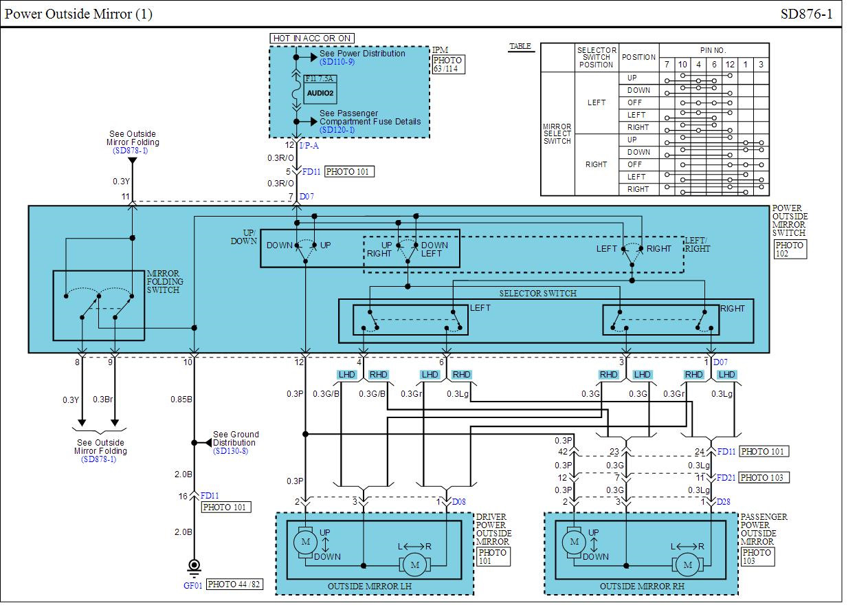Click the LEFT selector switch box
Image resolution: width=868 pixels, height=612 pixels.
tap(410, 320)
